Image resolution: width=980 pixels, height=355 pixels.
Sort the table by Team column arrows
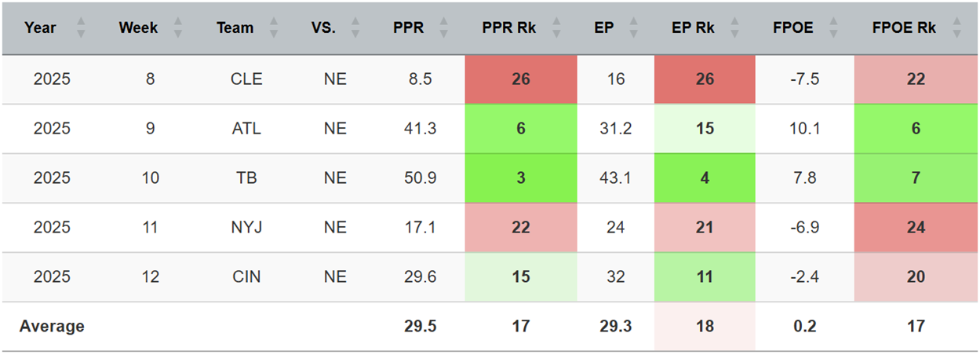pyautogui.click(x=273, y=28)
